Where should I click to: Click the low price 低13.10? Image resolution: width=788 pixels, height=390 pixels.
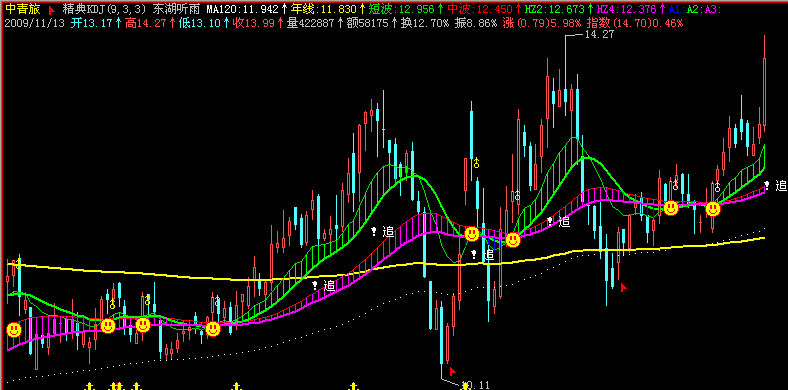click(x=200, y=23)
